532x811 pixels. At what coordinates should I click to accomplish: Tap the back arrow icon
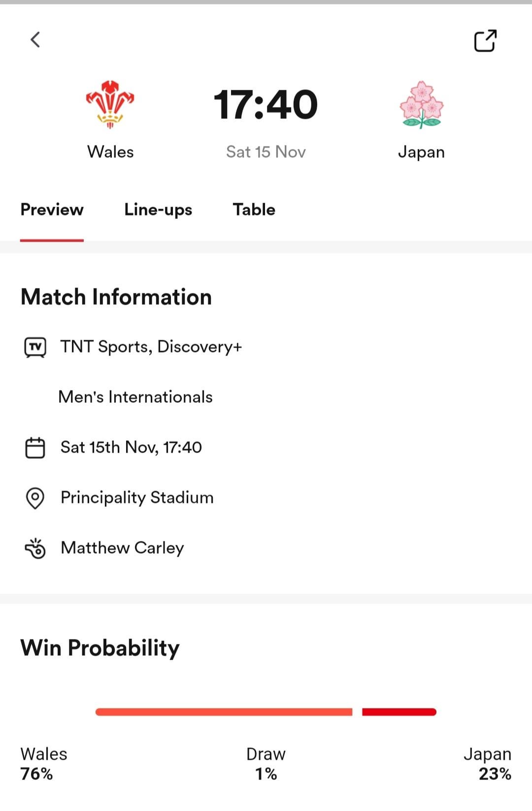(35, 40)
